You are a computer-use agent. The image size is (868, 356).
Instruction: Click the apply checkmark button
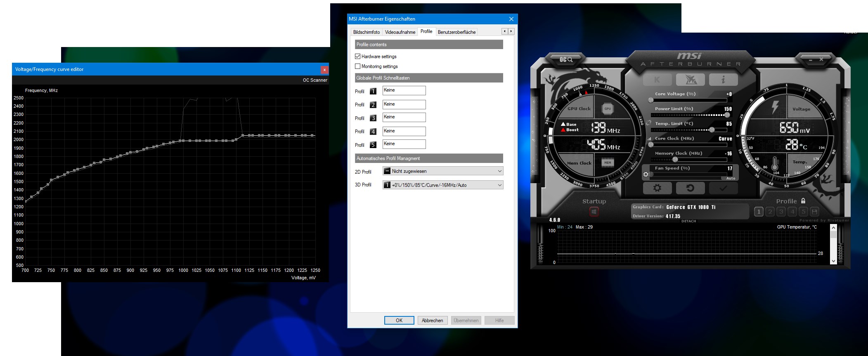(x=723, y=188)
